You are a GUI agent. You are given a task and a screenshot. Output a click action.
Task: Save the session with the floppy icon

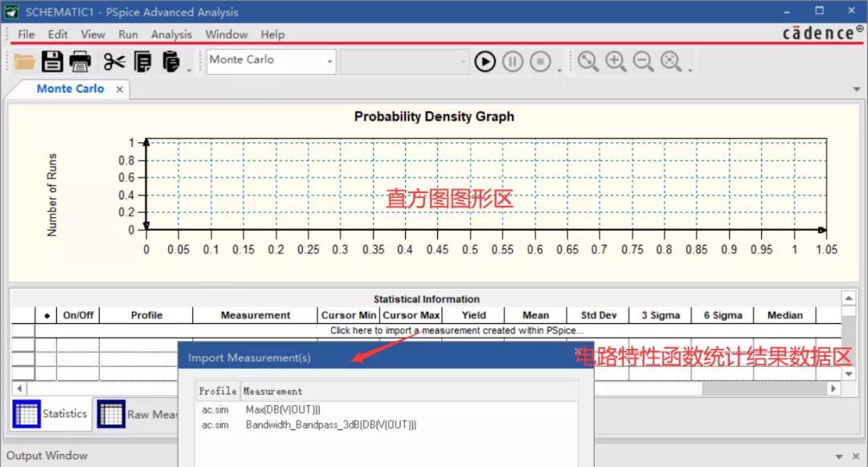click(x=52, y=61)
